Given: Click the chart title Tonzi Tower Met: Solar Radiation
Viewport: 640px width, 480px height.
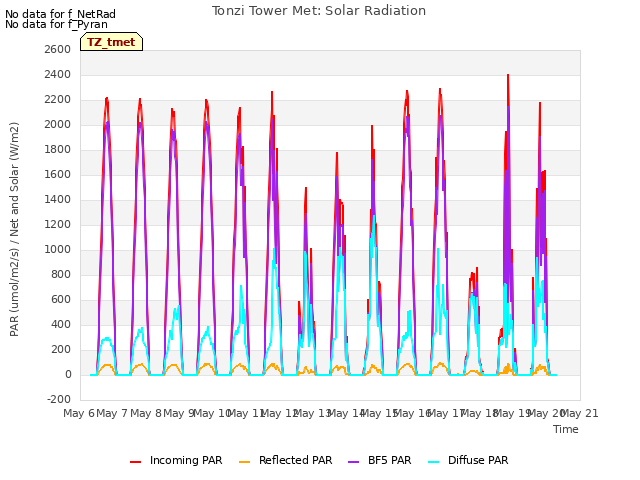Looking at the screenshot, I should 319,11.
